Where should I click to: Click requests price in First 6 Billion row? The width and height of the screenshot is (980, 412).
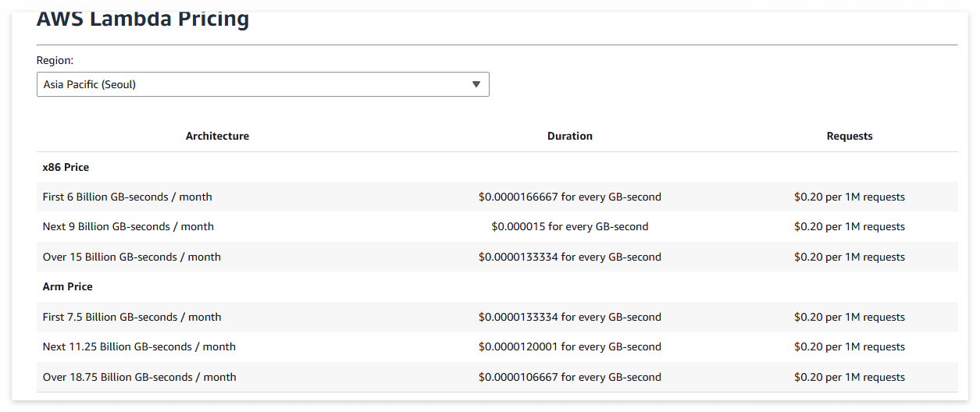point(850,197)
